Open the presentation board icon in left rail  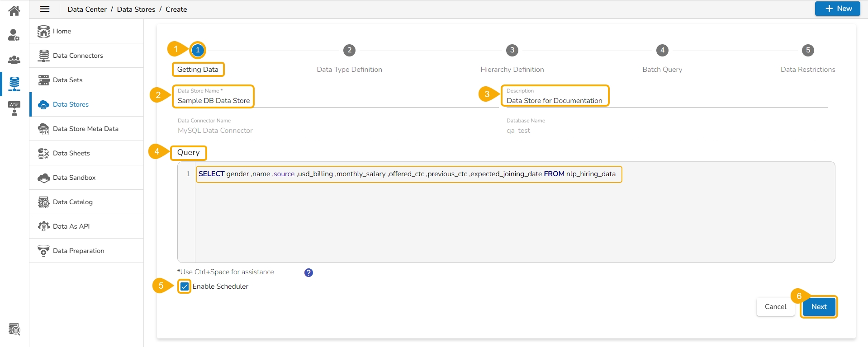click(x=14, y=108)
